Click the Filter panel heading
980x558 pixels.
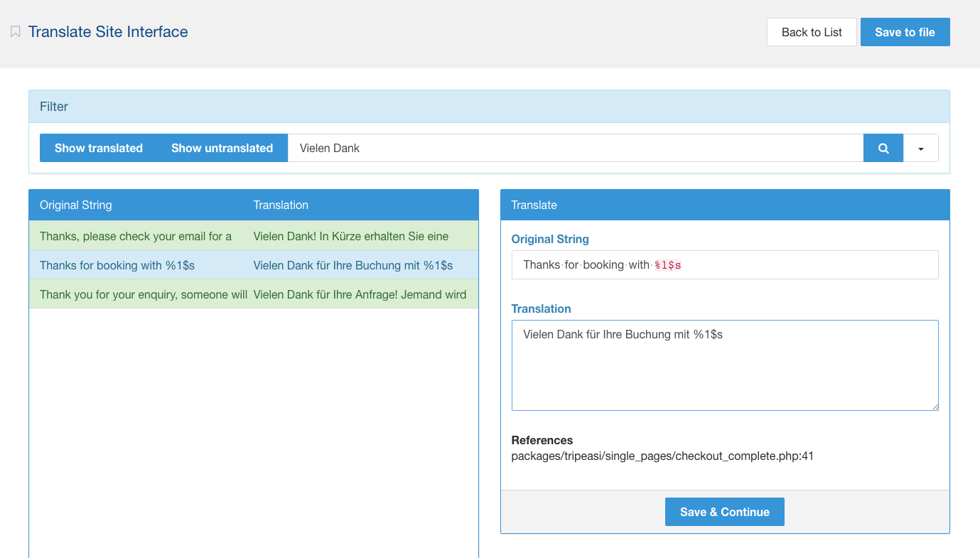tap(489, 107)
